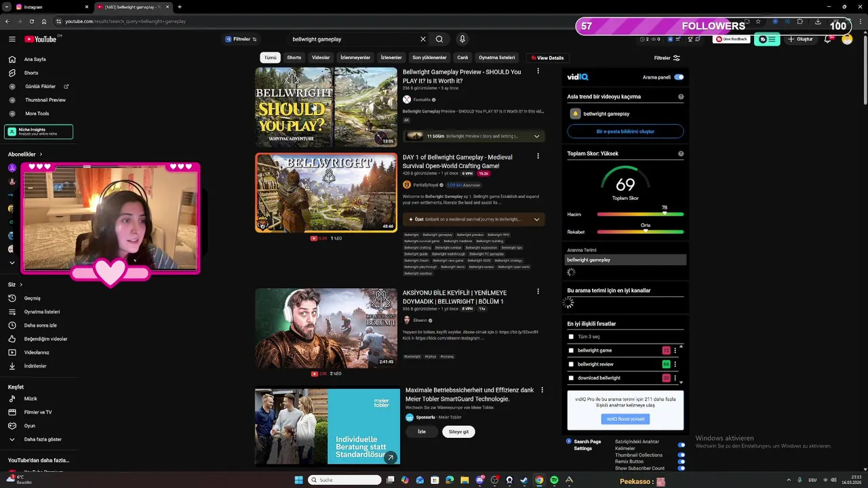The image size is (868, 488).
Task: Open Oyun under Keşfet
Action: click(x=30, y=426)
